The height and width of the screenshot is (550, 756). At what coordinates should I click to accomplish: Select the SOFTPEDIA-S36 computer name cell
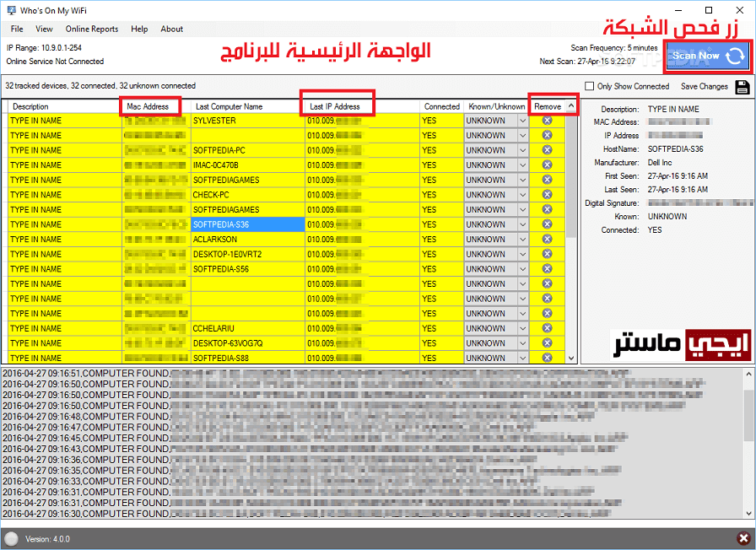[248, 224]
